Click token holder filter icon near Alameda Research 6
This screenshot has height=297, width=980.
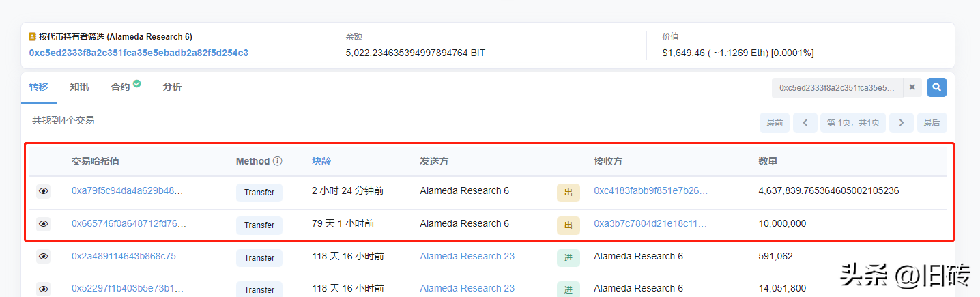(32, 36)
